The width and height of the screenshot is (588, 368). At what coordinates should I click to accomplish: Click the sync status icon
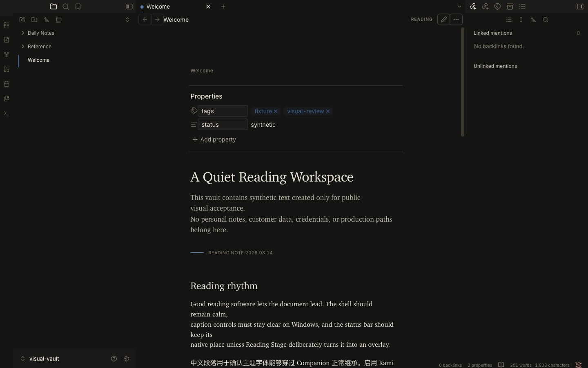pos(579,365)
